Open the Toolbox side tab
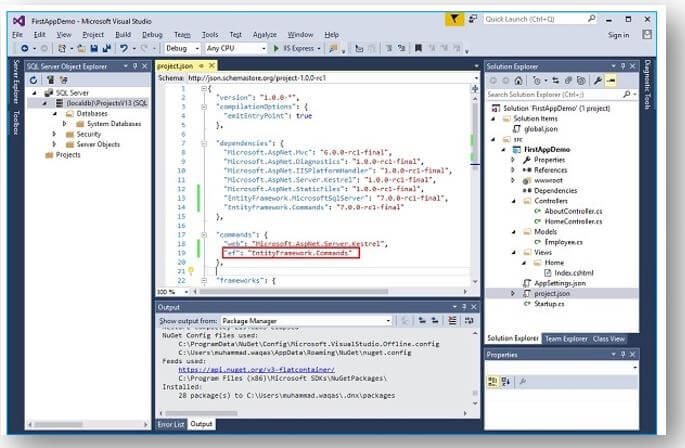 (x=16, y=122)
